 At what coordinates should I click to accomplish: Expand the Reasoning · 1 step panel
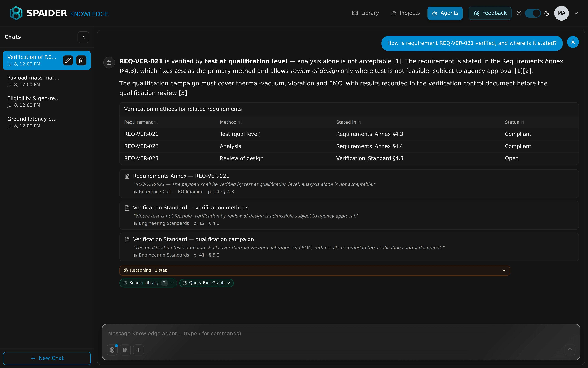(x=314, y=270)
